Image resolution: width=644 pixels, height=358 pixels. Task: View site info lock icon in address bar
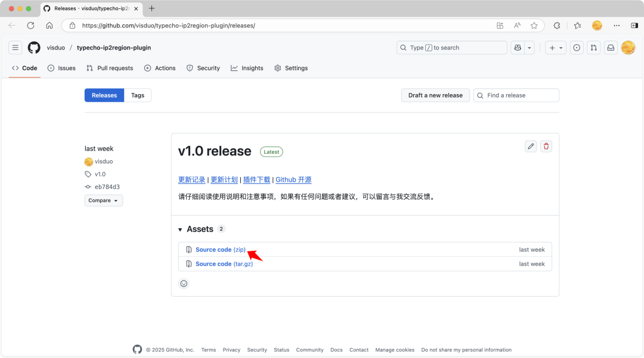[72, 26]
